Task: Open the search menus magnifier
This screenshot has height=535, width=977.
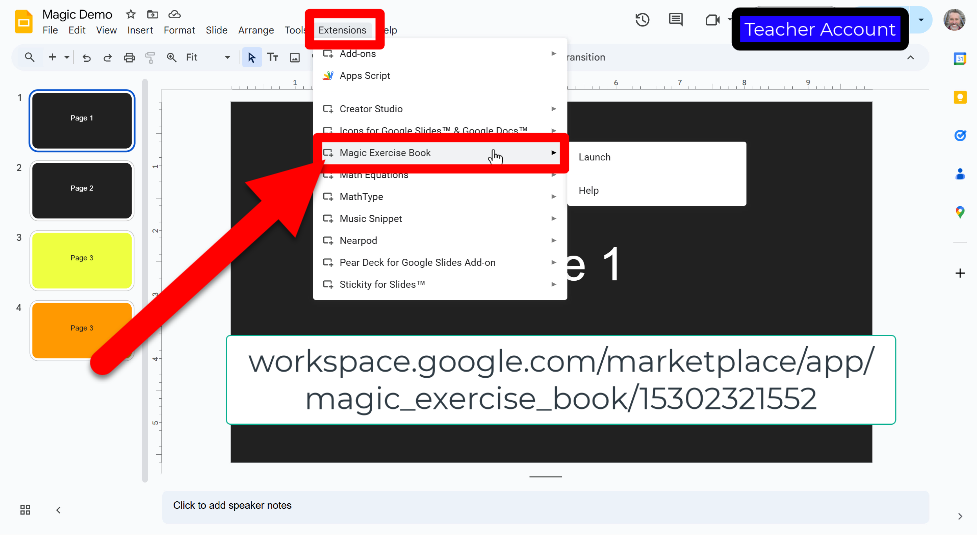Action: 29,57
